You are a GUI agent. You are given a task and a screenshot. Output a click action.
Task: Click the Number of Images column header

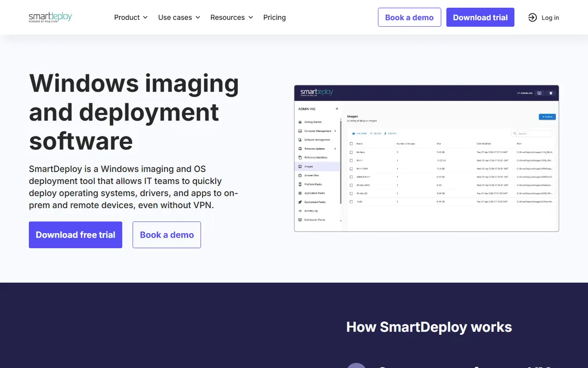(x=406, y=144)
